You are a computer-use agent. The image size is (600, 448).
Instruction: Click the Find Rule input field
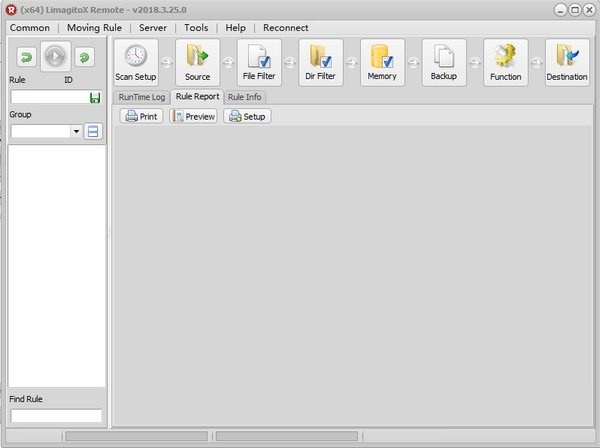56,415
